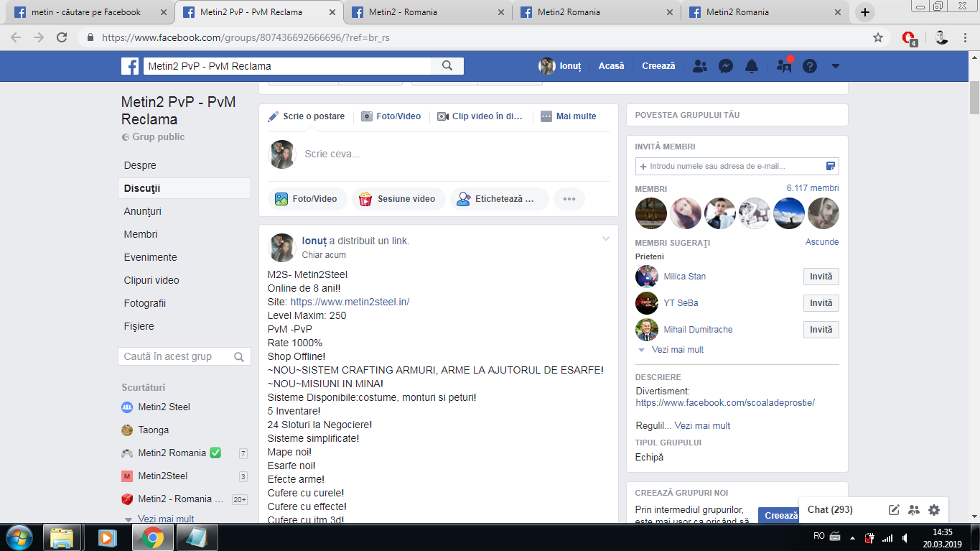Click the Etichetează button

499,199
